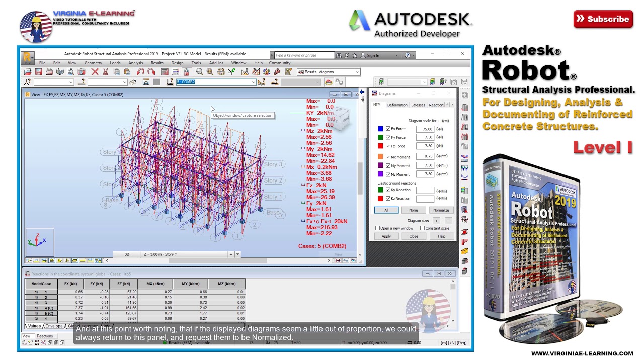Click the Apply button
Screen dimensions: 644x362
(x=386, y=236)
